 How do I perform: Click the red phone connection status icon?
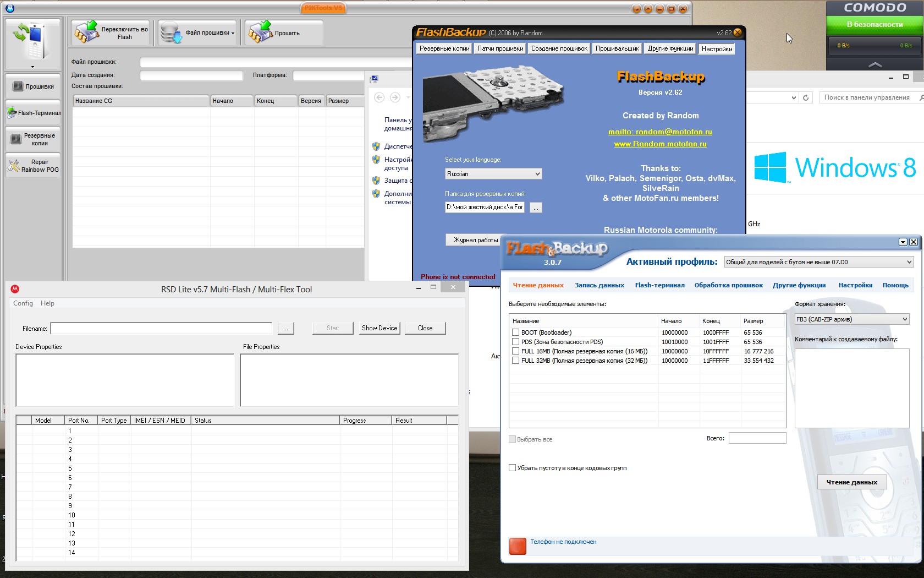(518, 546)
